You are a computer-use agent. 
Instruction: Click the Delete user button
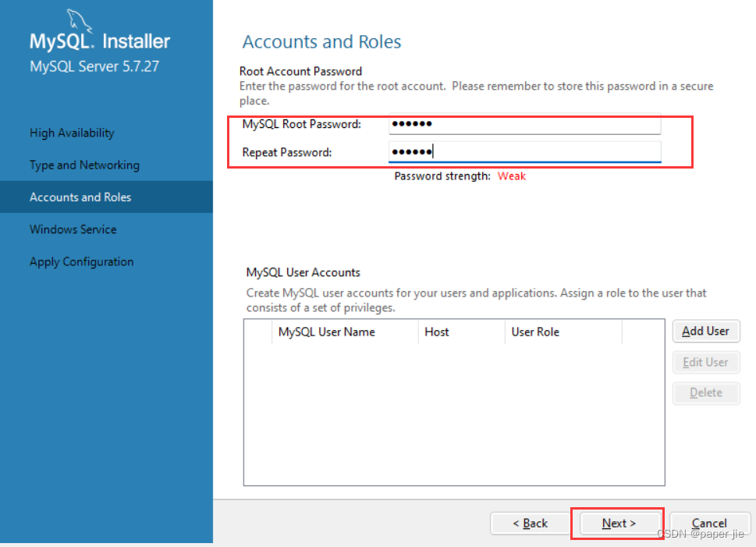point(706,392)
